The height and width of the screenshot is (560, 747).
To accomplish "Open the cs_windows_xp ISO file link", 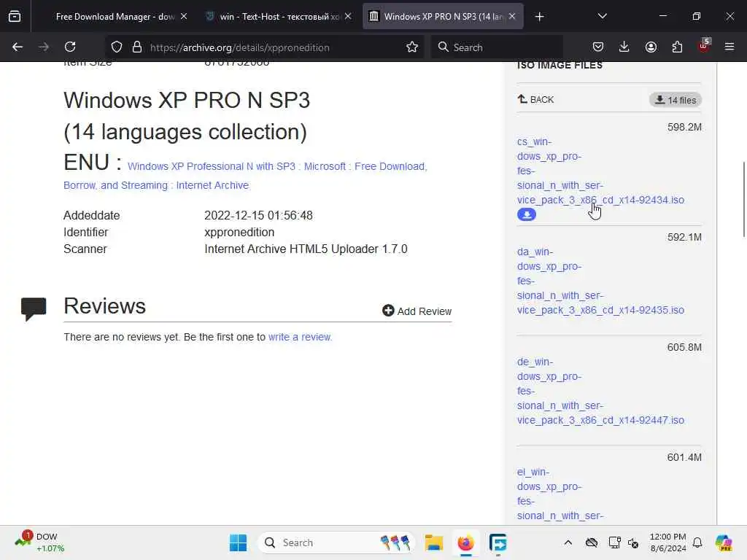I will coord(600,171).
